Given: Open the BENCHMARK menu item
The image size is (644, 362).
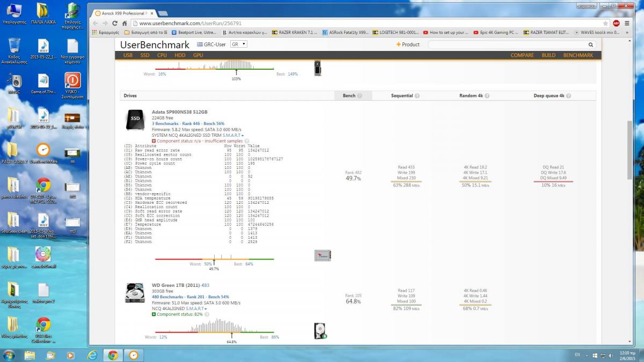Looking at the screenshot, I should [x=578, y=55].
